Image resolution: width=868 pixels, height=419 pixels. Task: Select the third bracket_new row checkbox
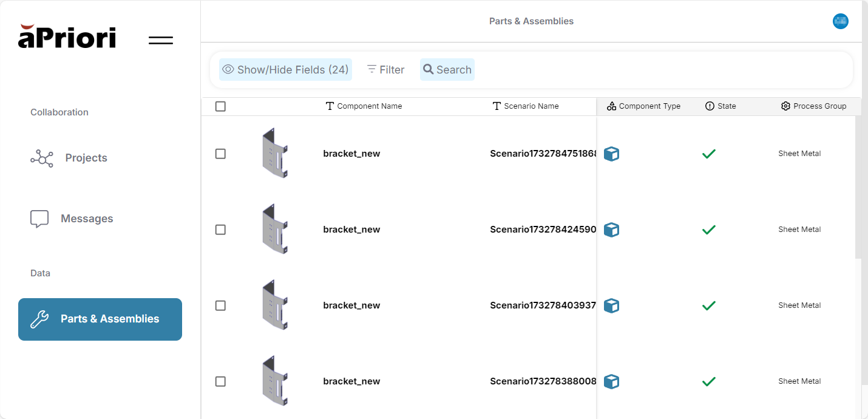click(x=220, y=305)
